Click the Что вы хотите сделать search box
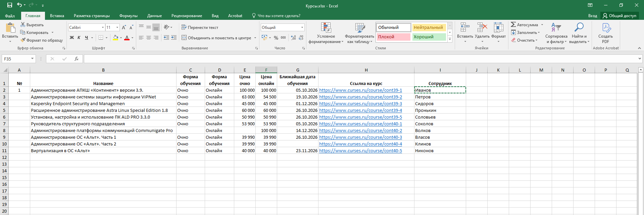This screenshot has height=215, width=644. 276,16
